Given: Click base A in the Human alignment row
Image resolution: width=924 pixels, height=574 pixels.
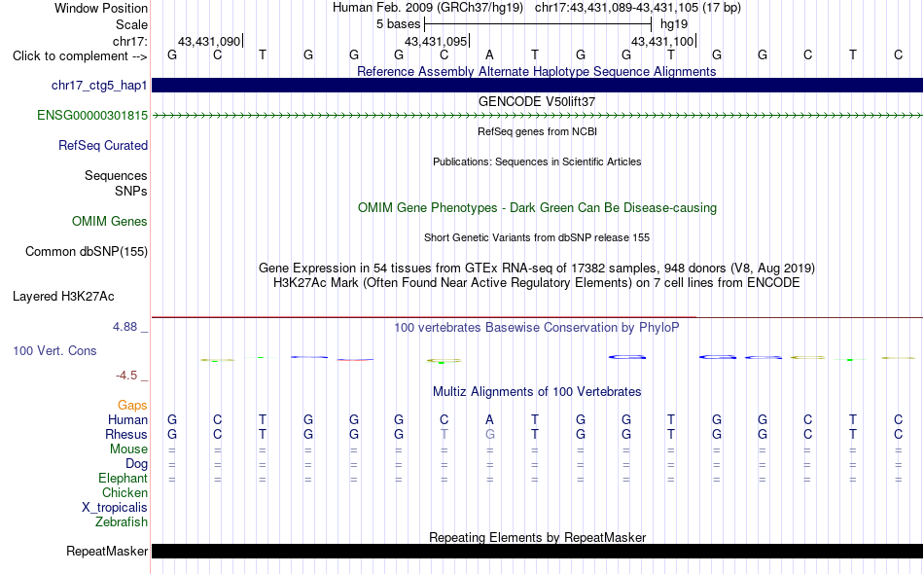Looking at the screenshot, I should [x=489, y=419].
